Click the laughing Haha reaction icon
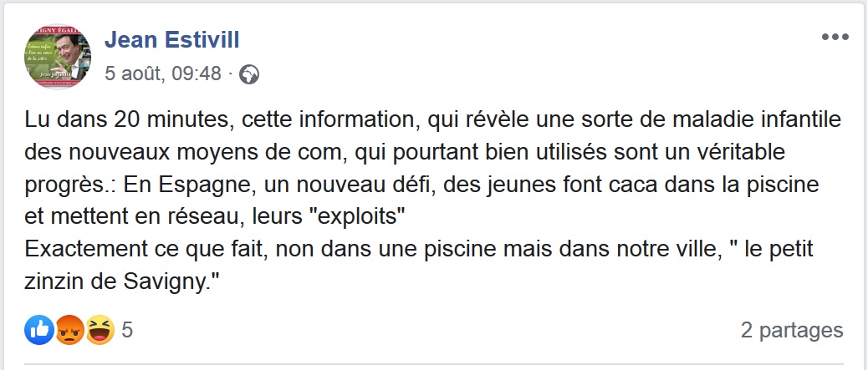Viewport: 868px width, 370px height. pos(99,331)
